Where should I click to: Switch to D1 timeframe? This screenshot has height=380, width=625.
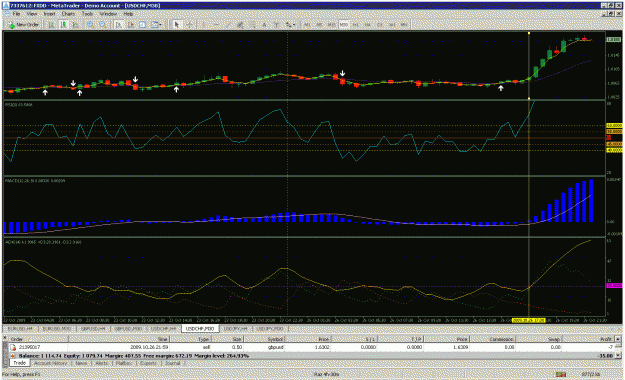pyautogui.click(x=380, y=25)
